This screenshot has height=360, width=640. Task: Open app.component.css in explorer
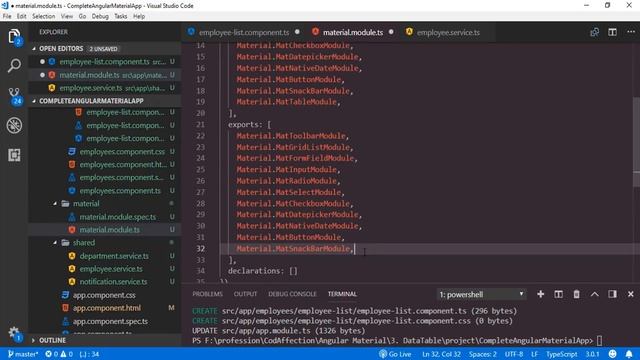coord(104,295)
